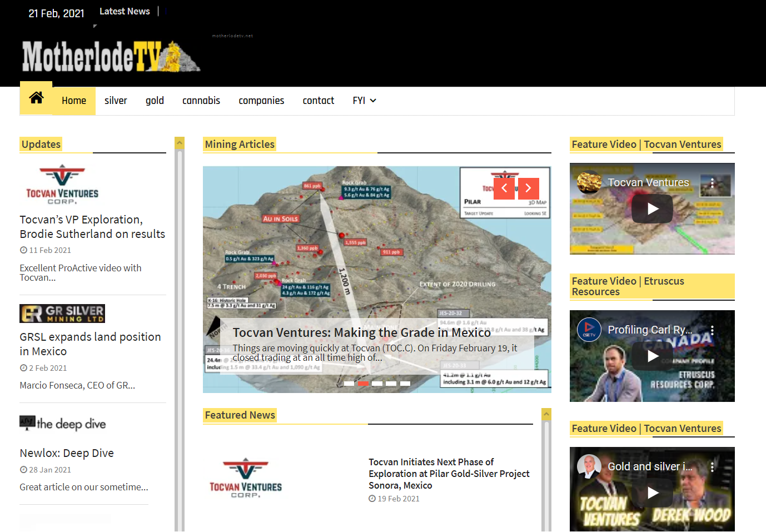Click Feature Video Etruscus Resources heading
This screenshot has width=766, height=532.
pyautogui.click(x=652, y=287)
